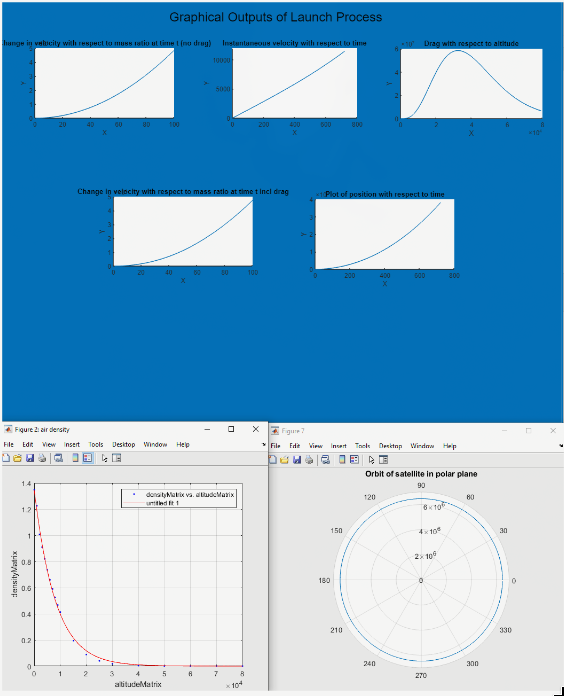The image size is (564, 696).
Task: Open Help menu in Figure 7 window
Action: tap(450, 446)
